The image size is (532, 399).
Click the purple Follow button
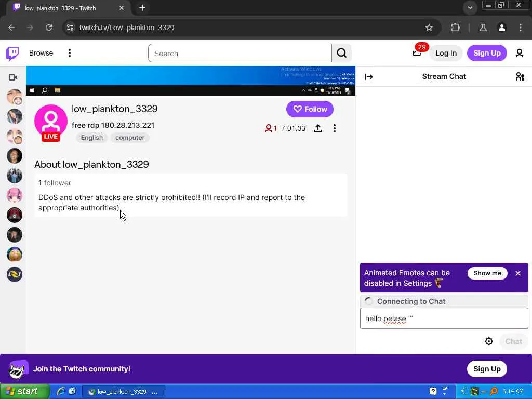click(x=310, y=109)
